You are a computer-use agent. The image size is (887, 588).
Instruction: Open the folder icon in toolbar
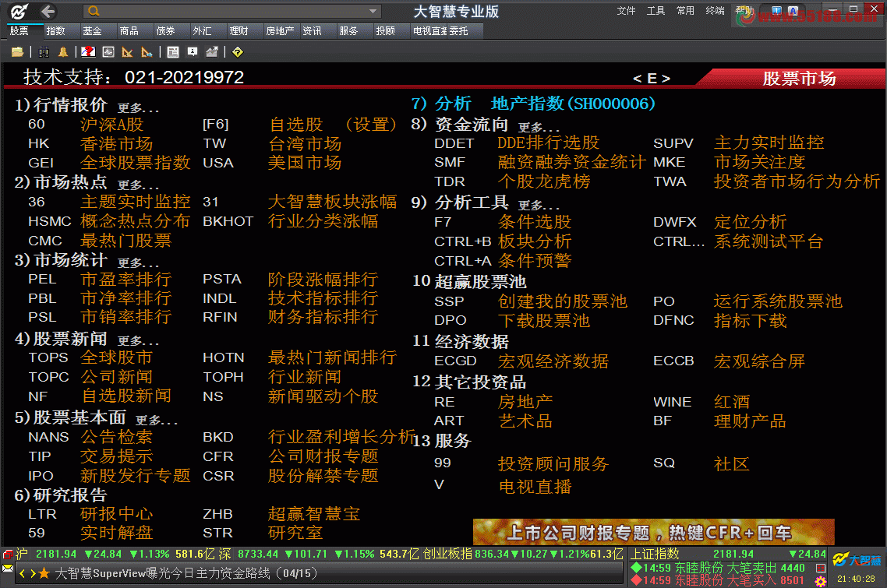[17, 52]
